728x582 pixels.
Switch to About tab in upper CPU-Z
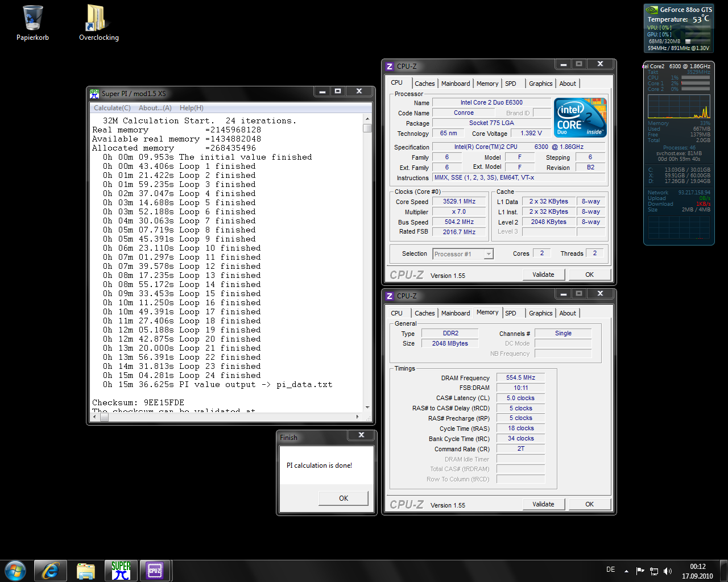[568, 84]
